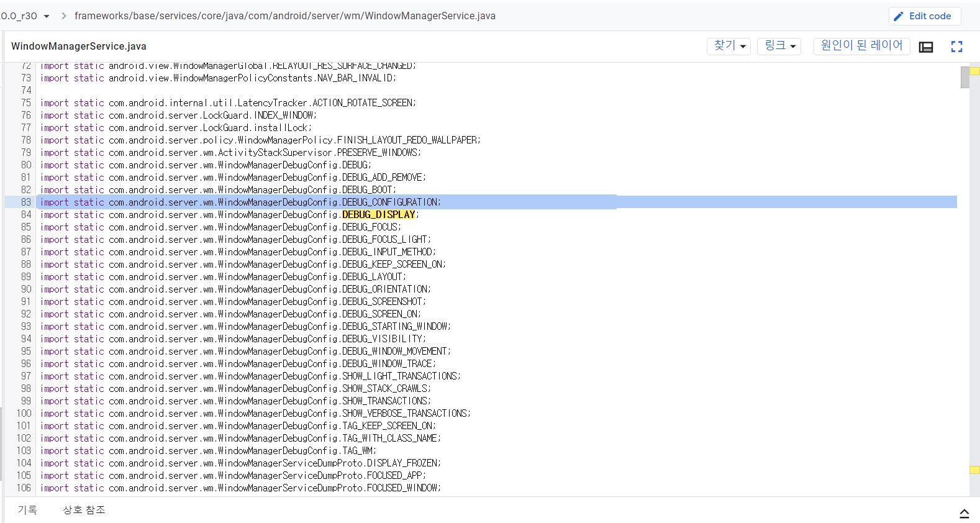Enter fullscreen with the expand icon
Viewport: 980px width, 523px height.
pyautogui.click(x=957, y=47)
